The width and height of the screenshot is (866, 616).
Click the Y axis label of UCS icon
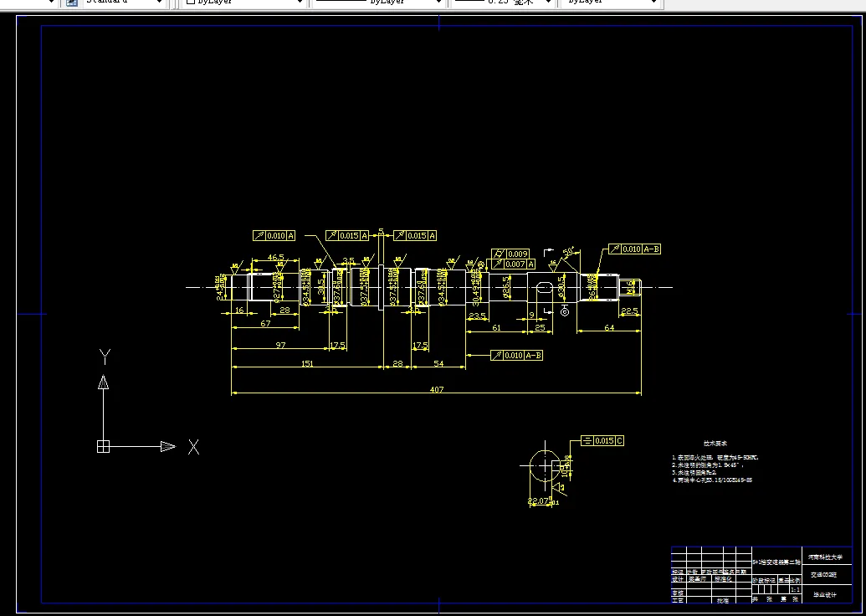click(x=105, y=357)
